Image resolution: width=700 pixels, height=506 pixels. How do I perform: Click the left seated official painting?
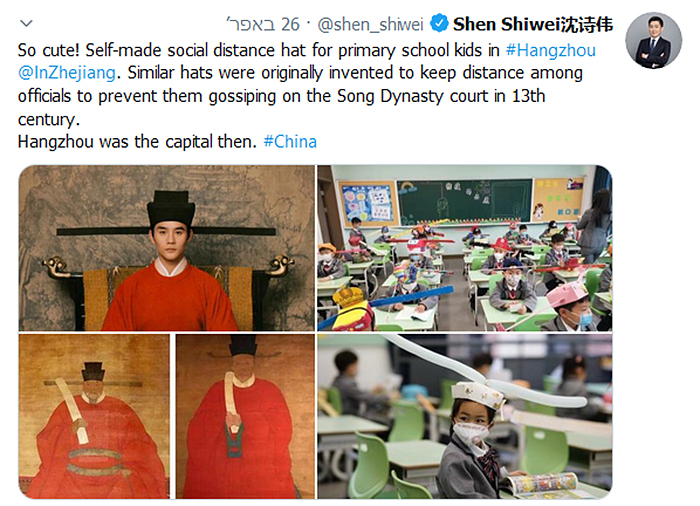point(94,416)
